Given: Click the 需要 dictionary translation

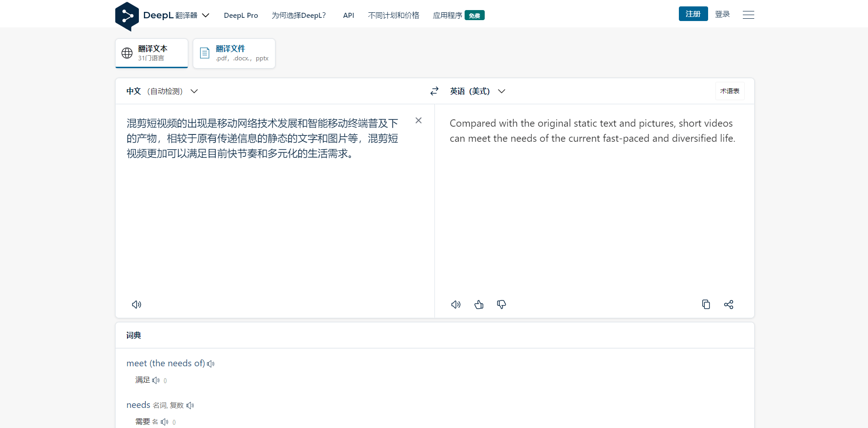Looking at the screenshot, I should pos(143,422).
